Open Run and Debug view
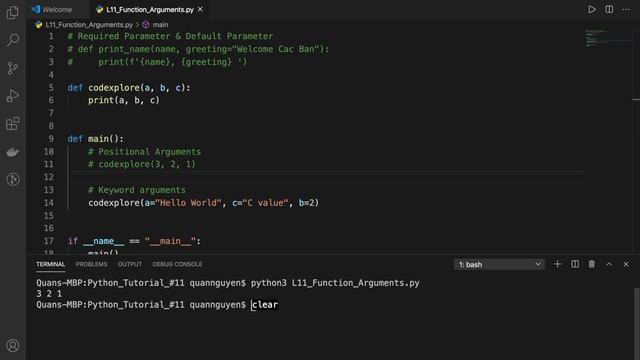The image size is (640, 360). (13, 96)
